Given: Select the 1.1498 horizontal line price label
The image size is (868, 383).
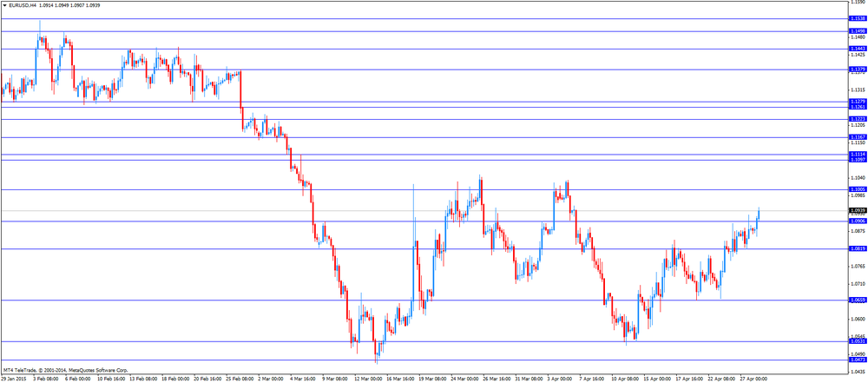Looking at the screenshot, I should pyautogui.click(x=858, y=31).
